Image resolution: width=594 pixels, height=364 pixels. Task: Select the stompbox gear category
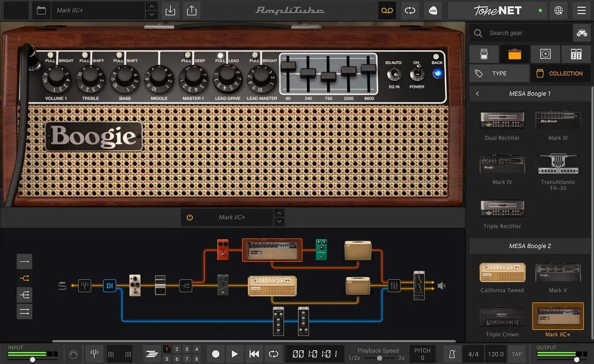(484, 54)
